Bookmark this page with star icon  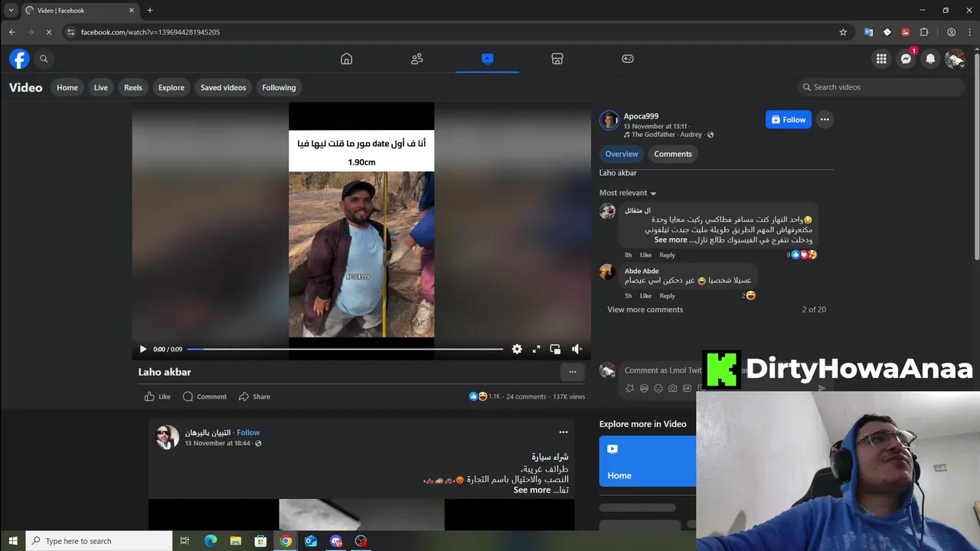click(843, 32)
